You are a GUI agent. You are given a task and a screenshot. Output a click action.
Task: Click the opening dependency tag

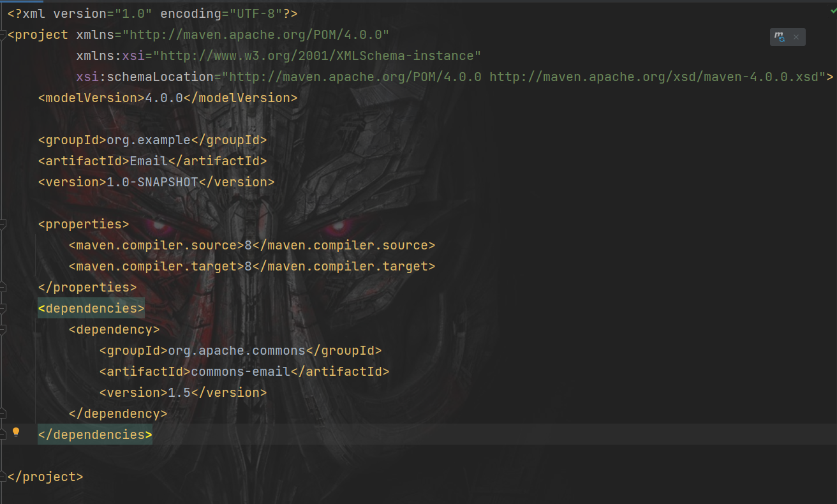coord(114,329)
